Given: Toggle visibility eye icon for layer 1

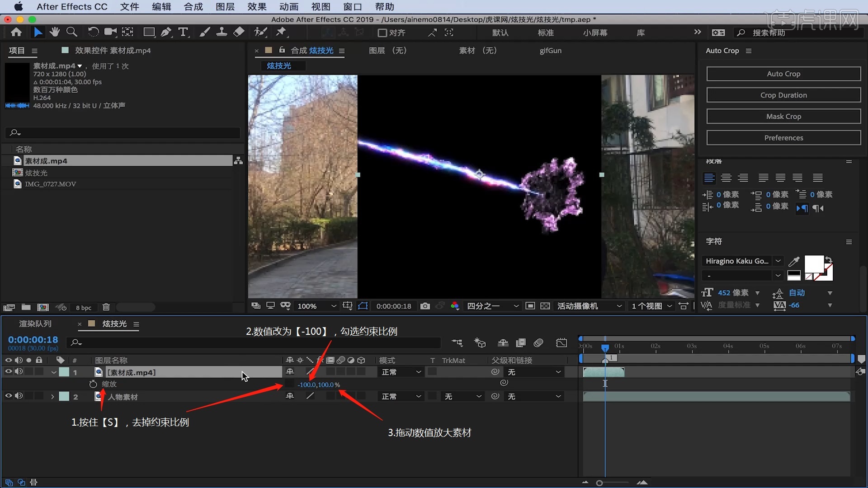Looking at the screenshot, I should point(8,372).
